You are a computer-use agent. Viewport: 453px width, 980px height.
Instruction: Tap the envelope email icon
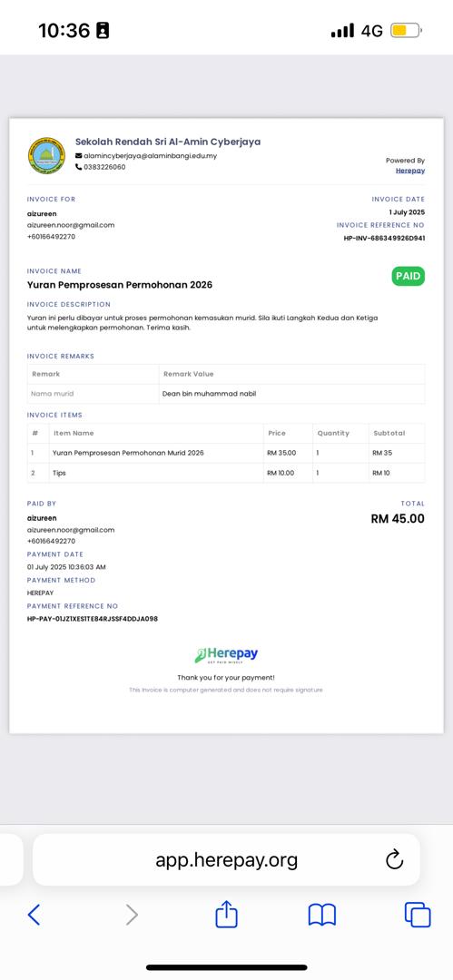point(79,156)
